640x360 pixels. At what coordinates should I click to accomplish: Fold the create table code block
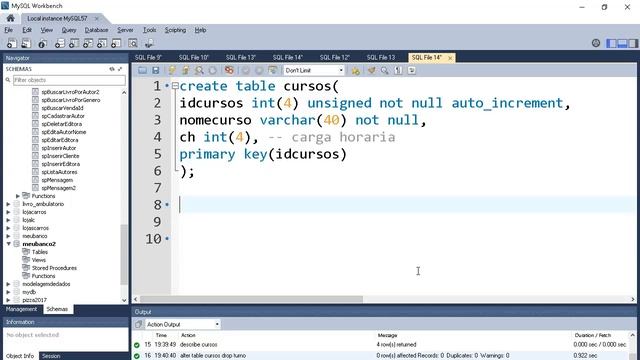tap(175, 86)
